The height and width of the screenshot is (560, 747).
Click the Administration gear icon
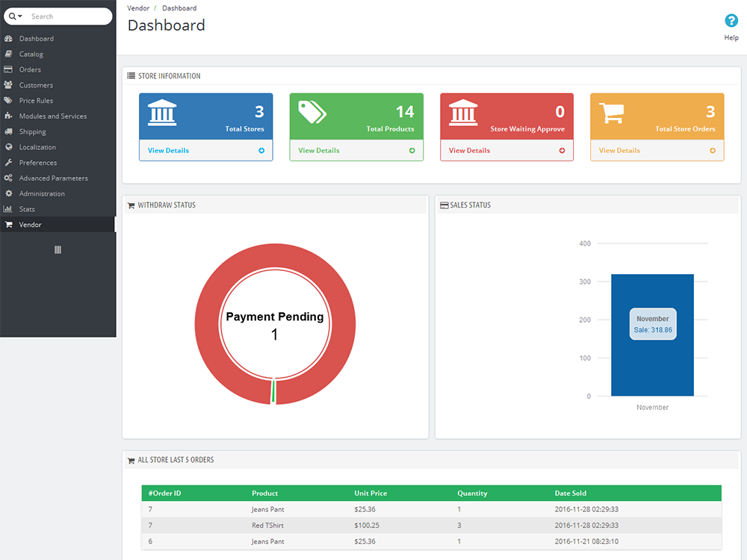[8, 193]
